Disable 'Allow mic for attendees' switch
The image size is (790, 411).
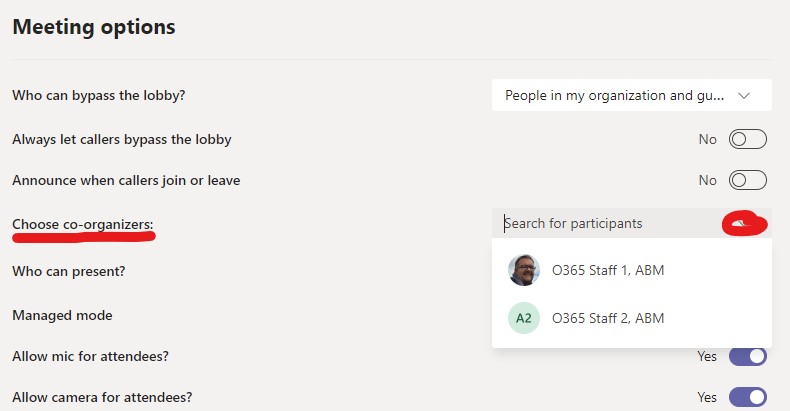pos(747,356)
